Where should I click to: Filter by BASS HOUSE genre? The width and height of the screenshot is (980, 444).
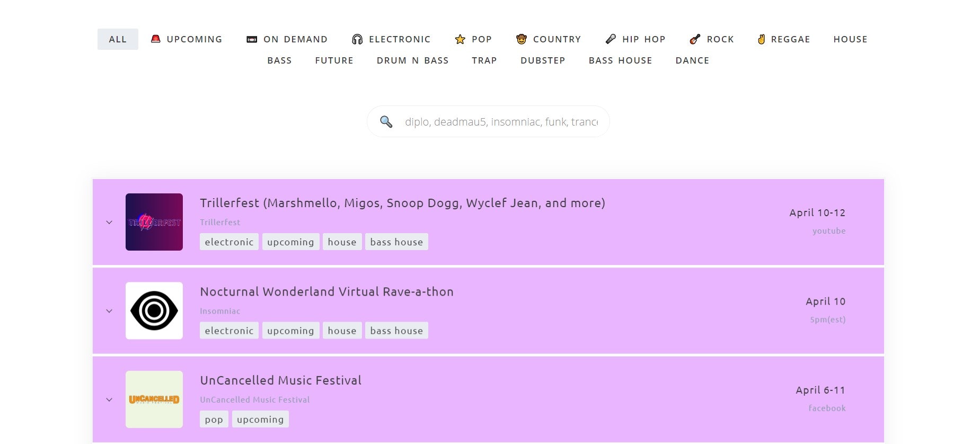[x=620, y=60]
